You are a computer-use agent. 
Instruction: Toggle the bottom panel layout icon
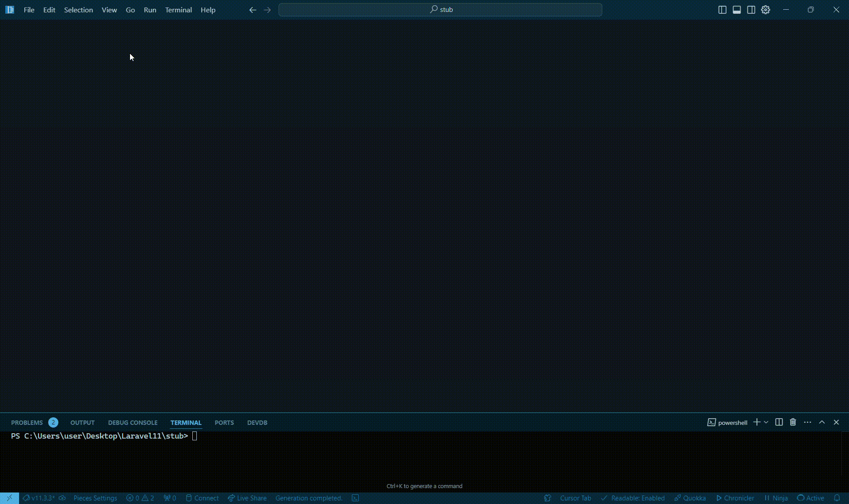(737, 10)
